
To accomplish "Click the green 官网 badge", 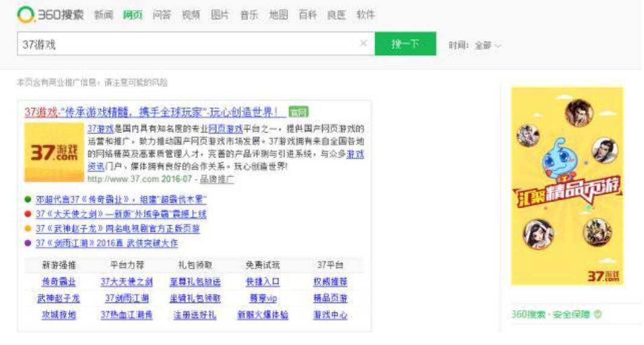I will (298, 112).
